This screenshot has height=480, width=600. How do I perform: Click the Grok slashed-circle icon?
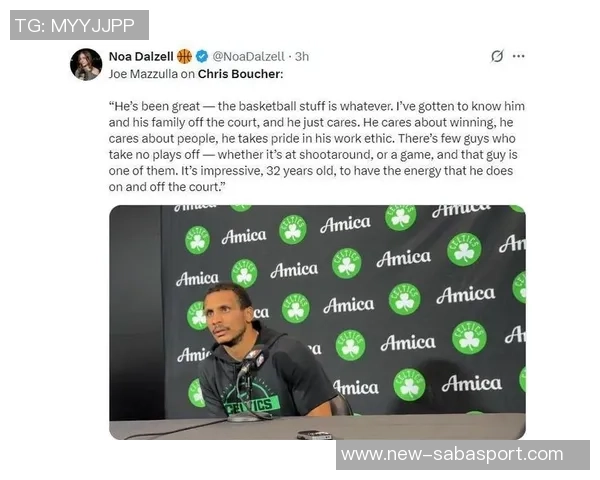497,56
